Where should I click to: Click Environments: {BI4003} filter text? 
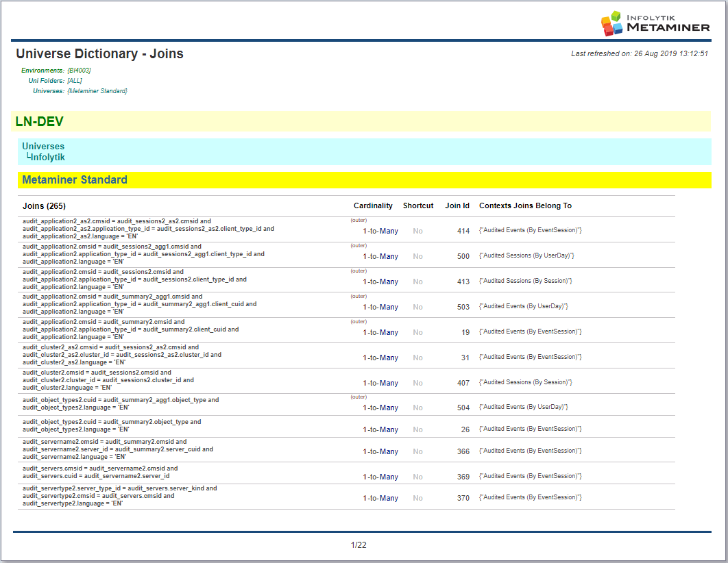pyautogui.click(x=56, y=71)
